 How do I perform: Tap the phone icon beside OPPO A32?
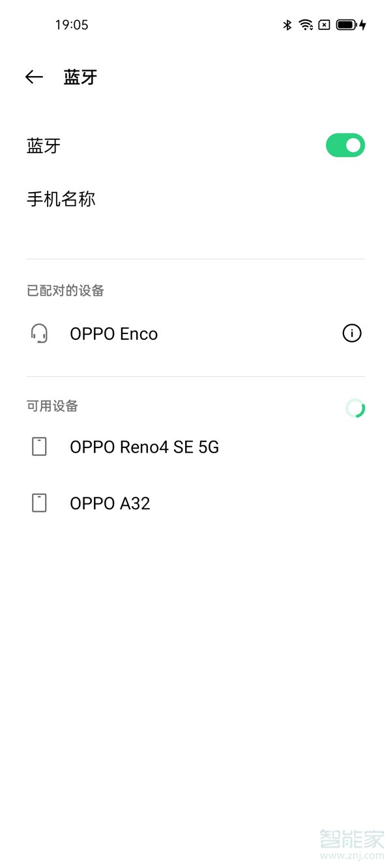39,503
